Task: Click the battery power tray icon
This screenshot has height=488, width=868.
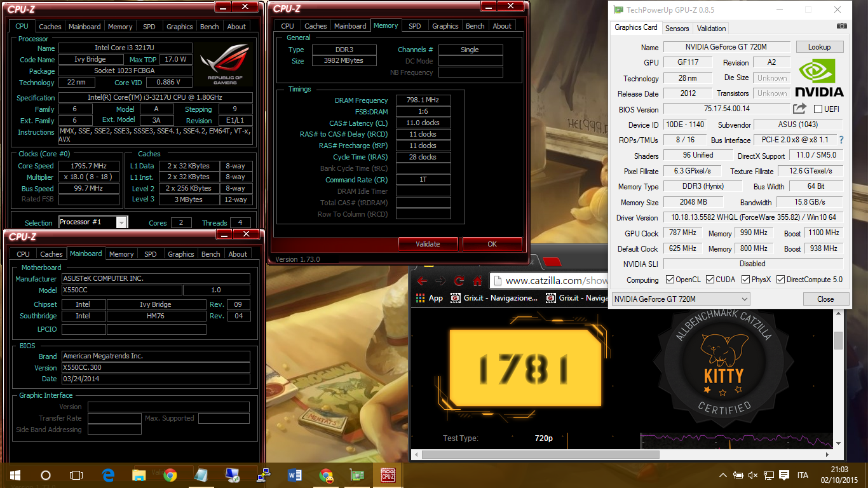Action: click(x=738, y=475)
